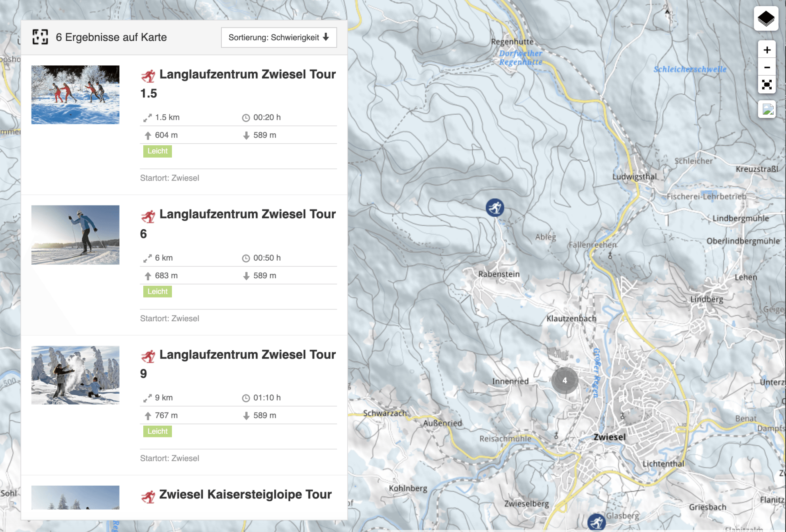Click the Zwiesel town label on map
Image resolution: width=786 pixels, height=532 pixels.
coord(610,437)
